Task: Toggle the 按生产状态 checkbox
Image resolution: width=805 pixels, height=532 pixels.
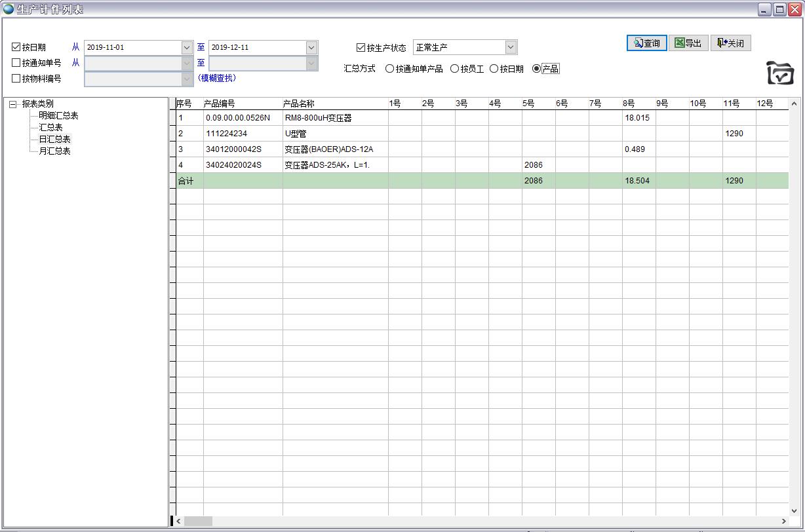Action: pos(361,47)
